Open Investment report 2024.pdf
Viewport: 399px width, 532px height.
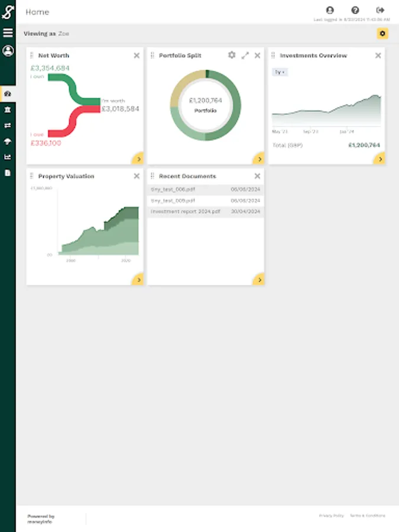pyautogui.click(x=206, y=212)
